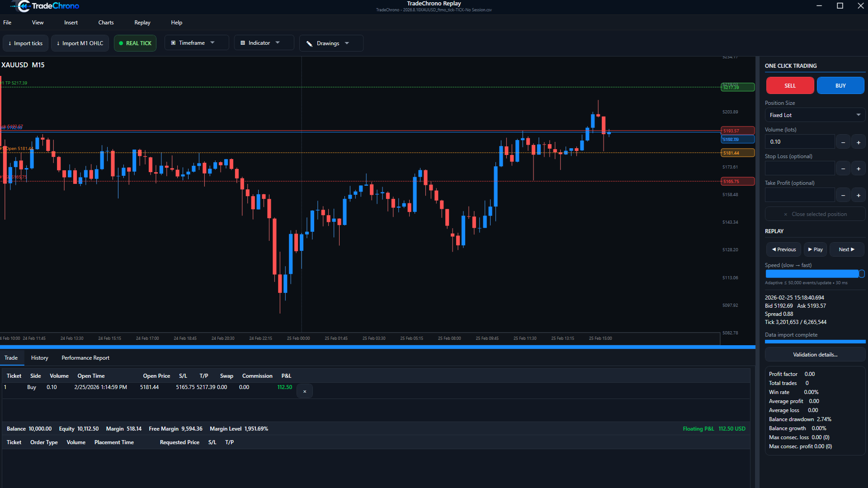Click the Floating P&L 112.50 USD text
This screenshot has width=868, height=488.
(x=714, y=429)
